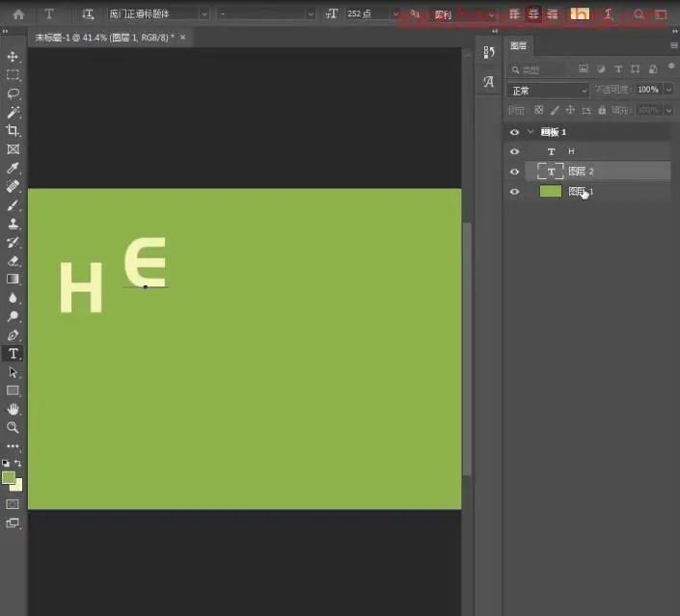This screenshot has width=680, height=616.
Task: Hide the 图层 1 layer
Action: click(514, 192)
